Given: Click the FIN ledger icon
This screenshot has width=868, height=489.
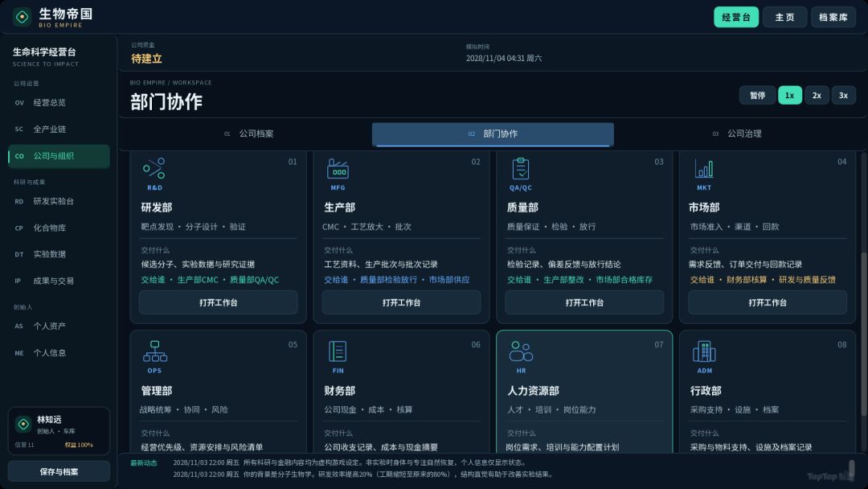Looking at the screenshot, I should click(x=338, y=351).
